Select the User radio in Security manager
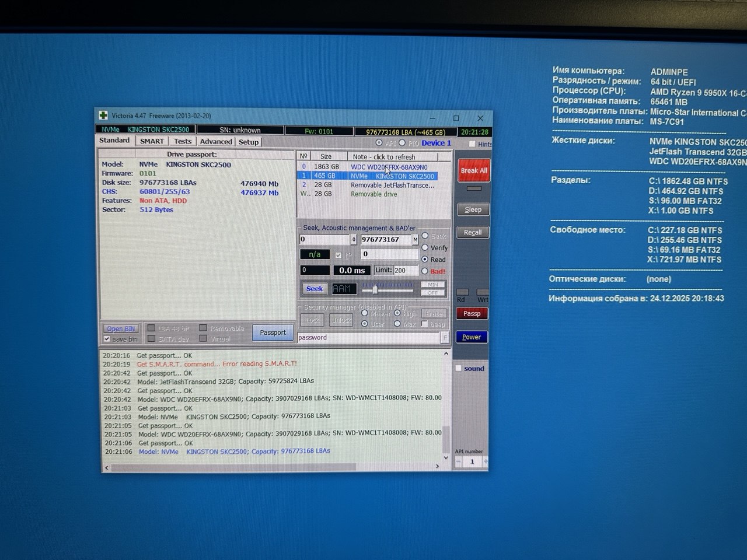 [x=365, y=324]
